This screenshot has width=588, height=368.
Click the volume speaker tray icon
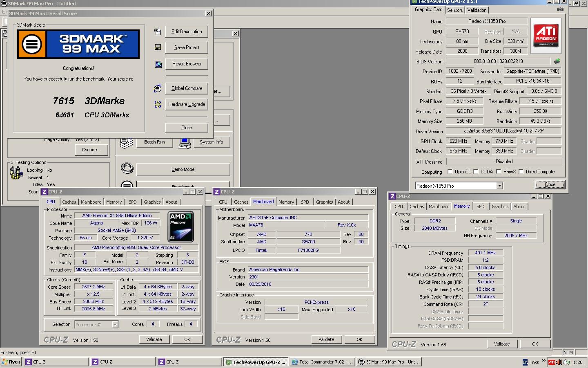[566, 362]
